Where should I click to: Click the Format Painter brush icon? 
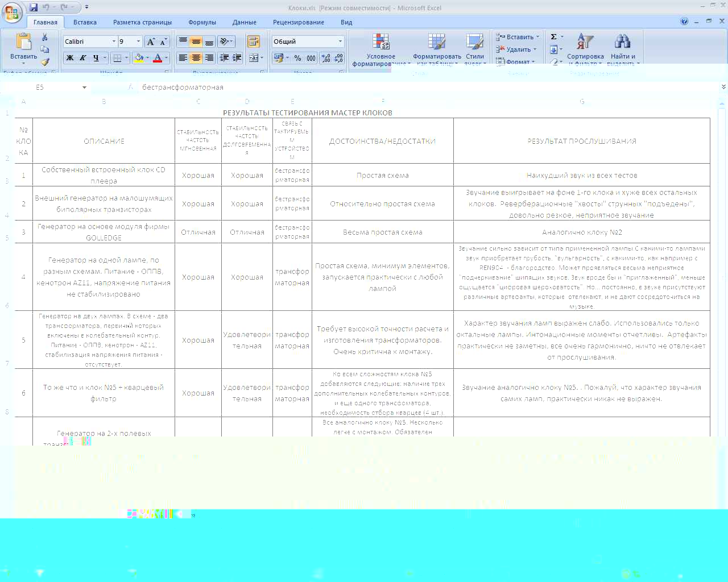(45, 62)
